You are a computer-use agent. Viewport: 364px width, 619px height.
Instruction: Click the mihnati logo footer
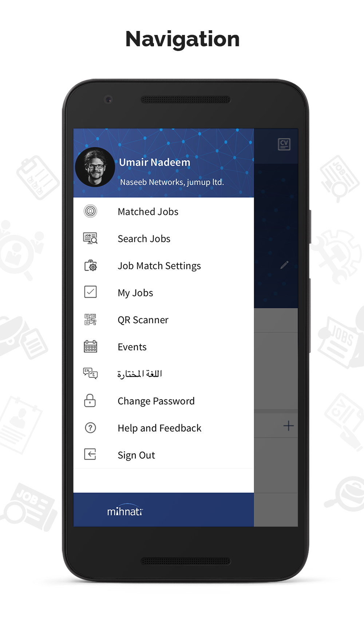tap(125, 511)
